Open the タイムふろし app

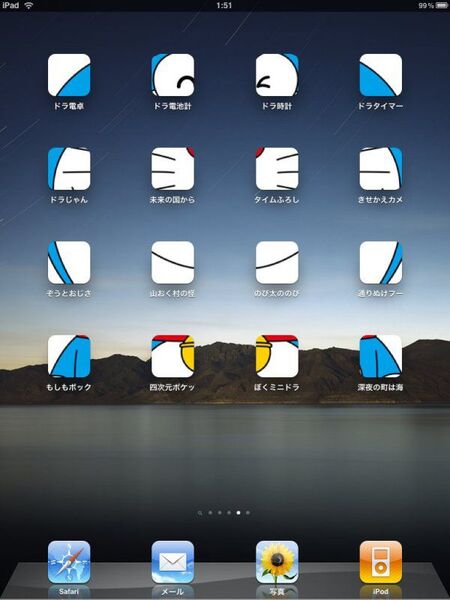(277, 169)
